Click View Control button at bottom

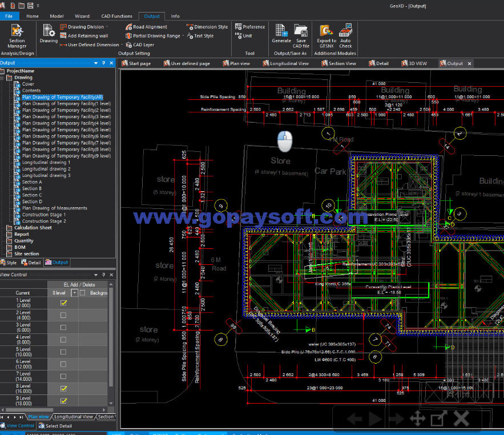[17, 426]
